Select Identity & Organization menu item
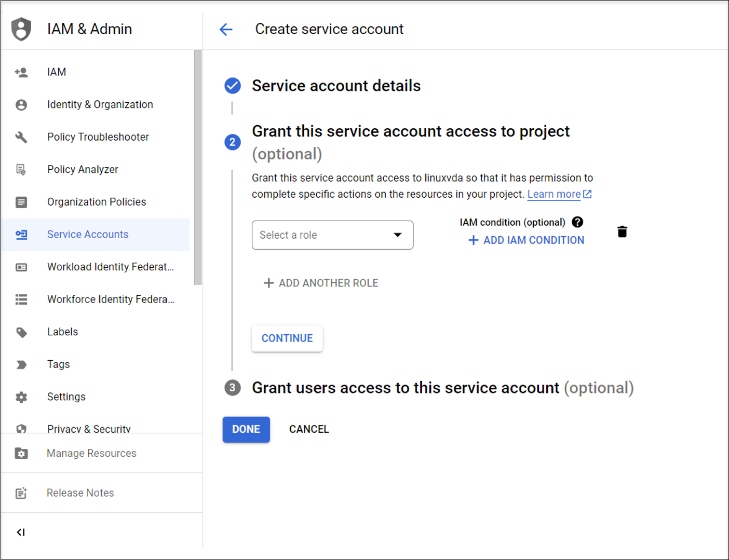 100,104
